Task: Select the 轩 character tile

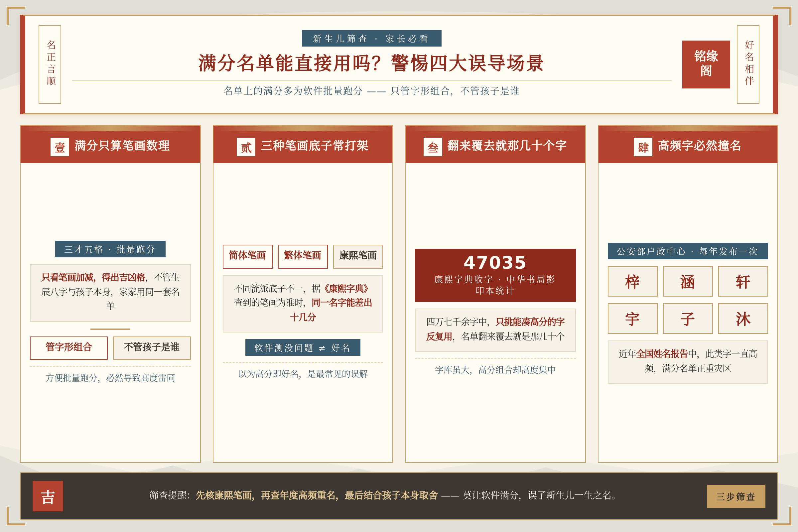Action: (743, 281)
